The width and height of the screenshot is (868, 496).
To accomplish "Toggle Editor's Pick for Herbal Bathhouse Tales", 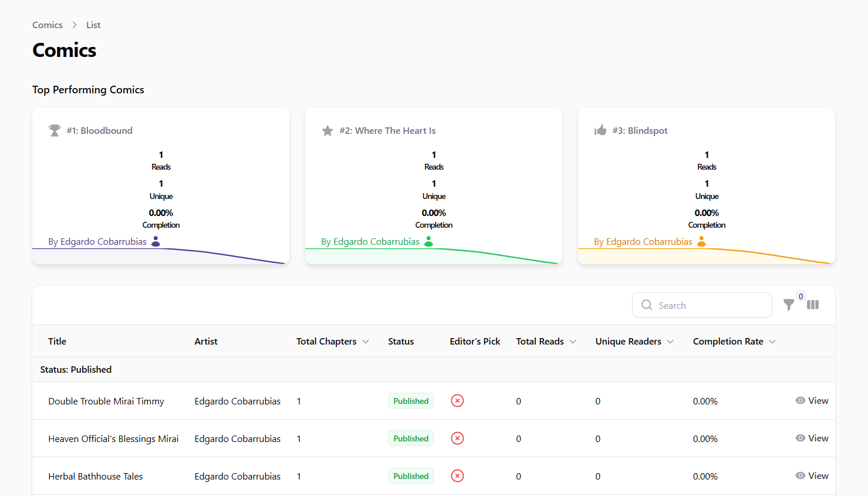I will (x=457, y=476).
